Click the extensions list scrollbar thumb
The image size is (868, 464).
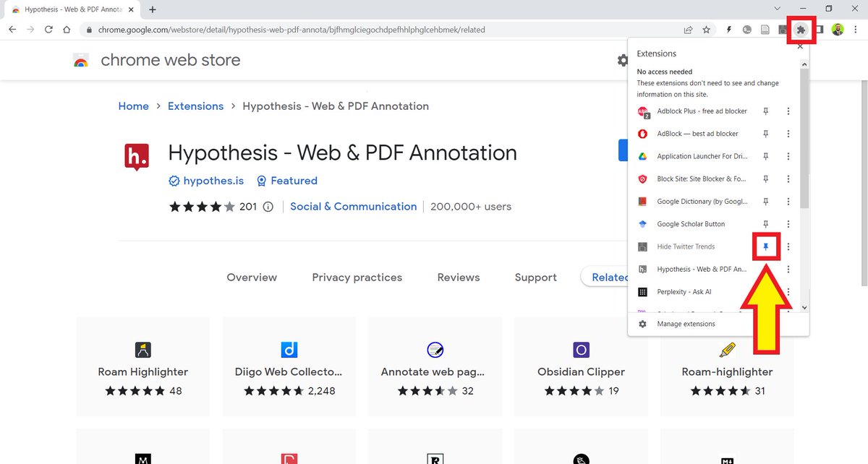[804, 139]
